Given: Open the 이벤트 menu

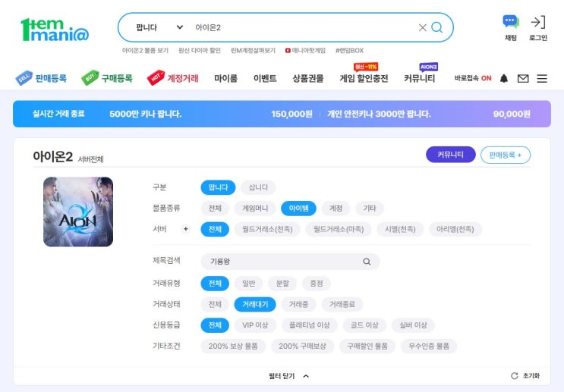Looking at the screenshot, I should coord(265,78).
